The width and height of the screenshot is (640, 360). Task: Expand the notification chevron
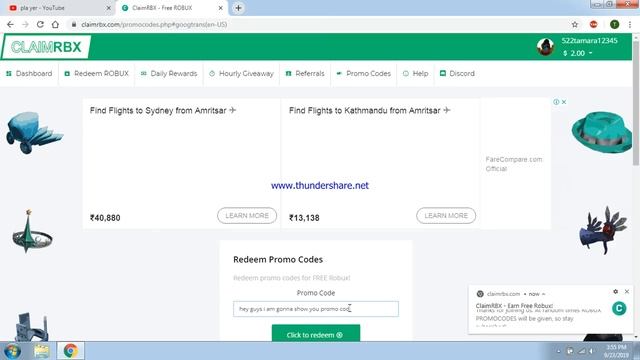click(544, 294)
